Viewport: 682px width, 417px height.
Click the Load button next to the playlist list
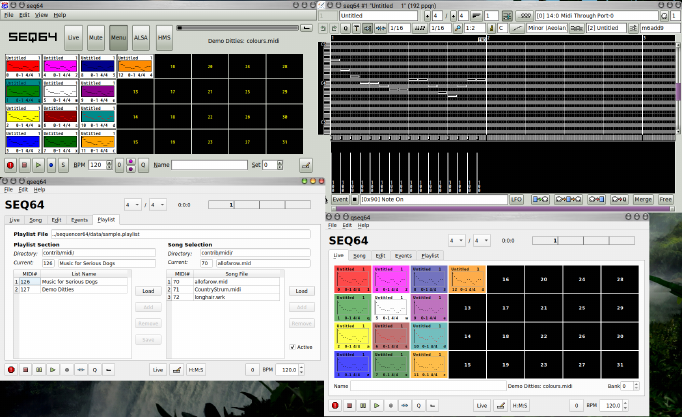click(147, 291)
